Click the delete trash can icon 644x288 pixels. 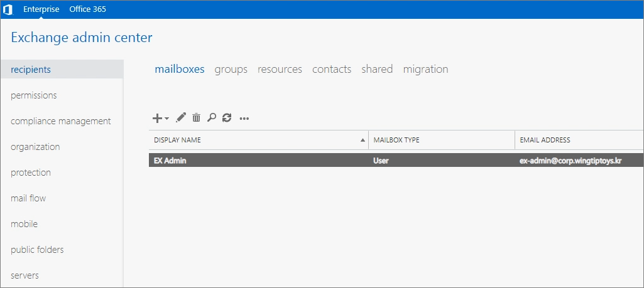(x=196, y=118)
